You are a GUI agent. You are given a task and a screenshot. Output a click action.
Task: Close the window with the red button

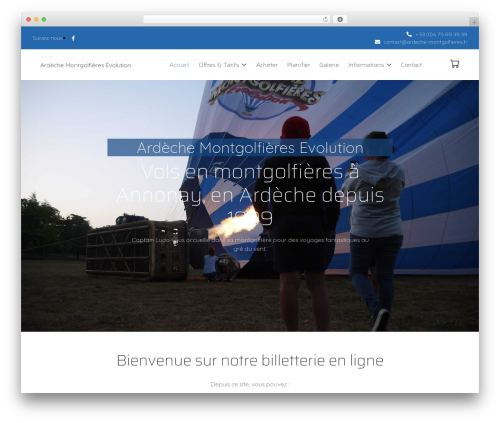click(29, 19)
